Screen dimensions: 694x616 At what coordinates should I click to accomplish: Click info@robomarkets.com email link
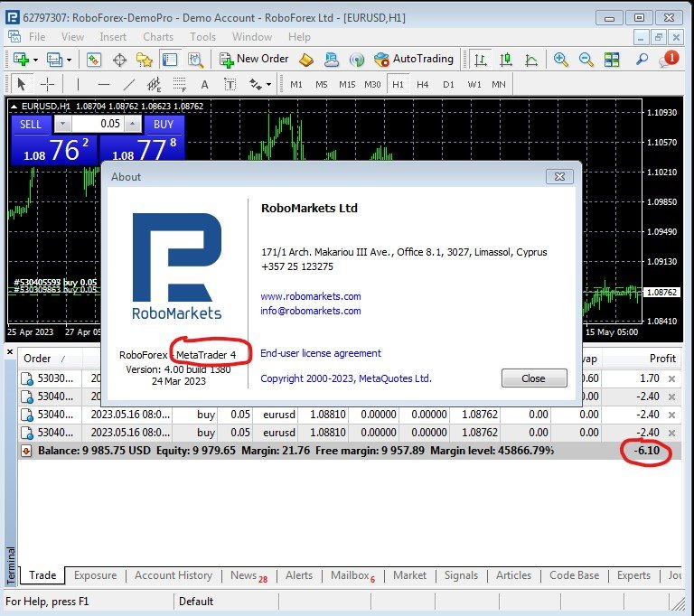click(311, 311)
